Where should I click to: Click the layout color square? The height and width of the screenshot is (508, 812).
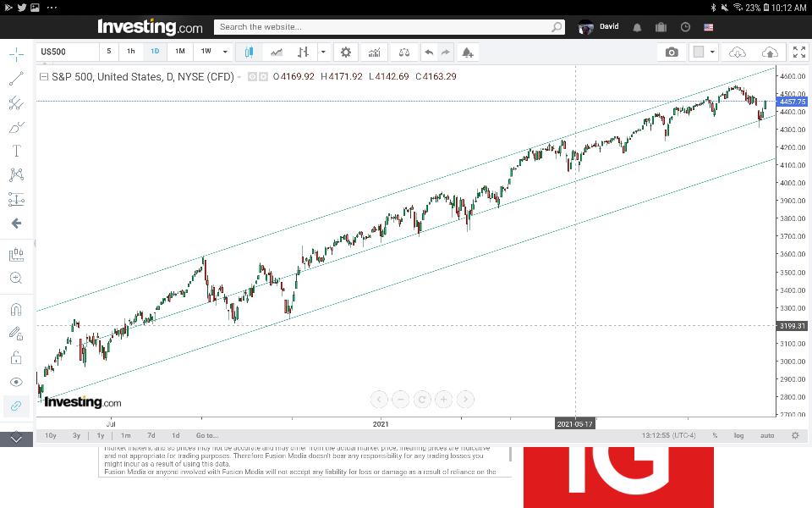click(699, 52)
